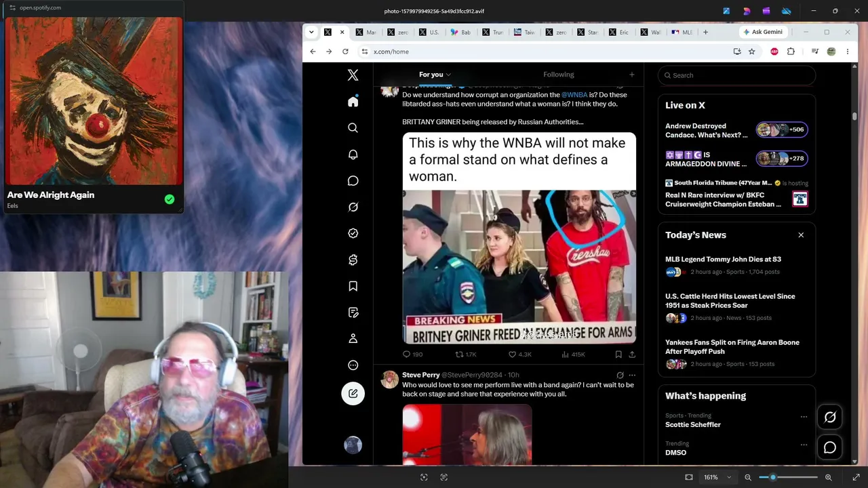Expand the For you timeline dropdown
This screenshot has height=488, width=868.
[448, 75]
